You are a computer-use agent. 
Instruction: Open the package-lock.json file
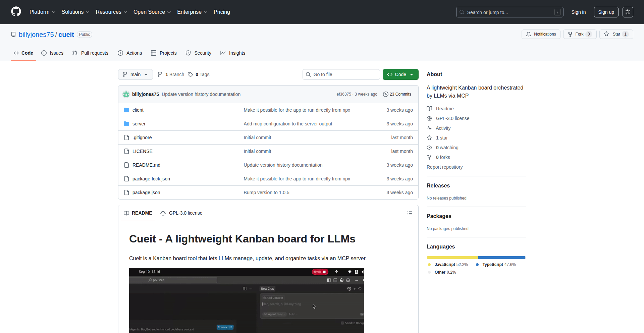pyautogui.click(x=151, y=179)
